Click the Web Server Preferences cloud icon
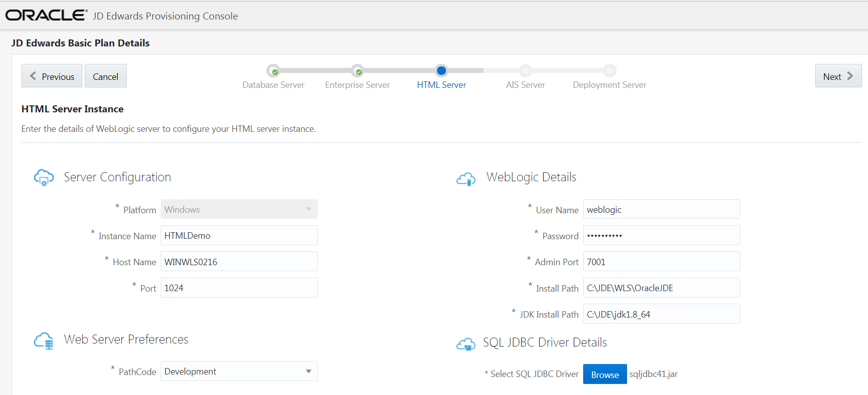Screen dimensions: 868x395 44,341
